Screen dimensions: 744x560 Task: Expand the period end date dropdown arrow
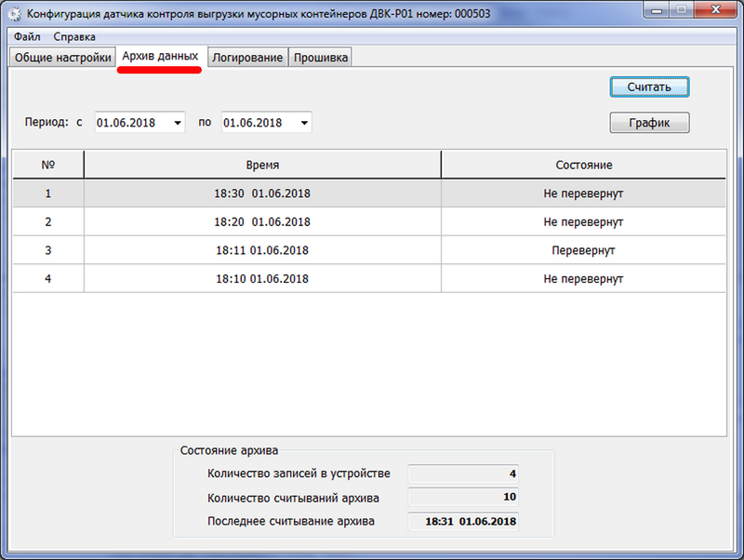click(x=305, y=123)
